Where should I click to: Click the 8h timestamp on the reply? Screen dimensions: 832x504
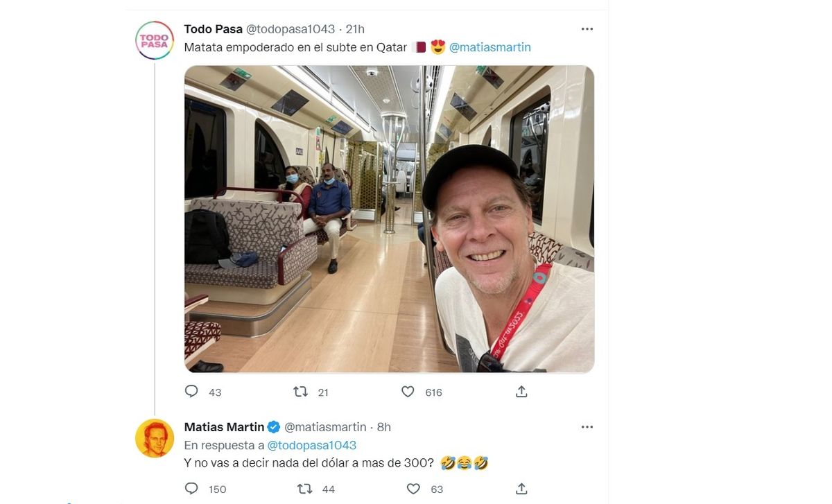(x=383, y=427)
